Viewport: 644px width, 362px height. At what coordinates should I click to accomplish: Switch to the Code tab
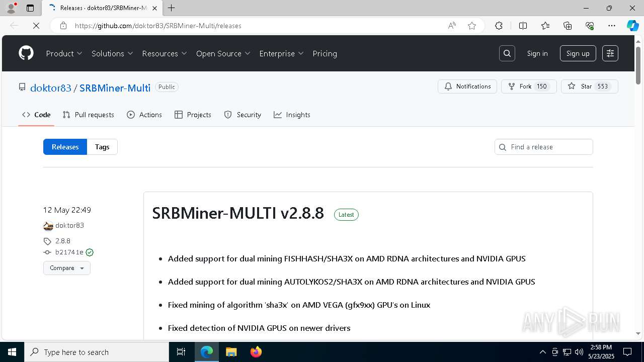pyautogui.click(x=36, y=115)
